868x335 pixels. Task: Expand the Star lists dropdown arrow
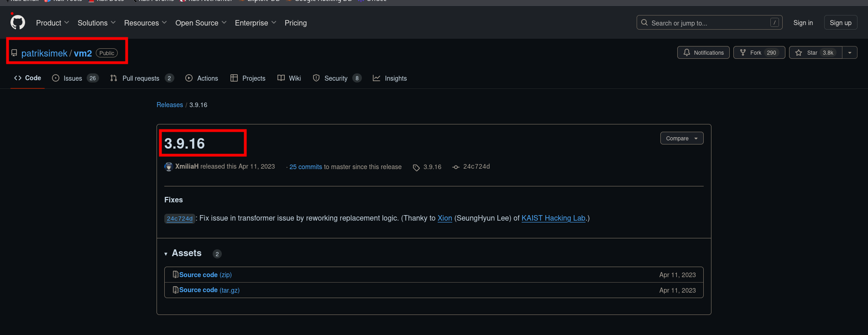[x=849, y=53]
